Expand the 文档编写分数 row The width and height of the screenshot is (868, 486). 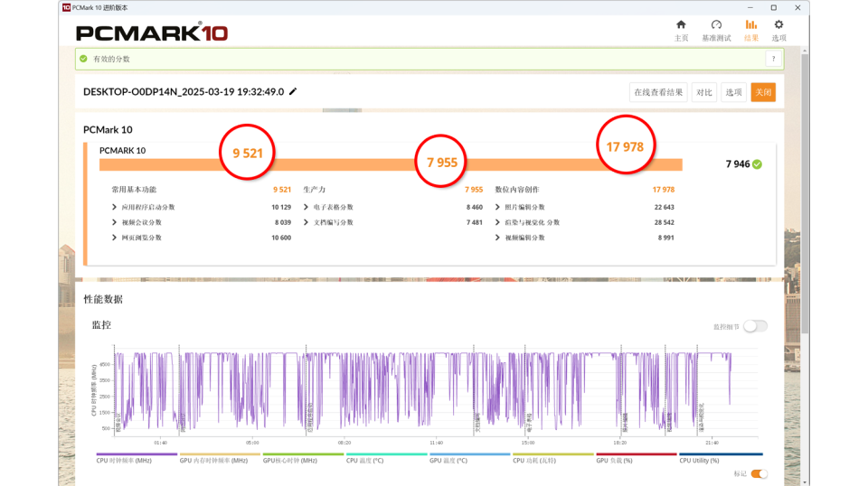pos(306,222)
